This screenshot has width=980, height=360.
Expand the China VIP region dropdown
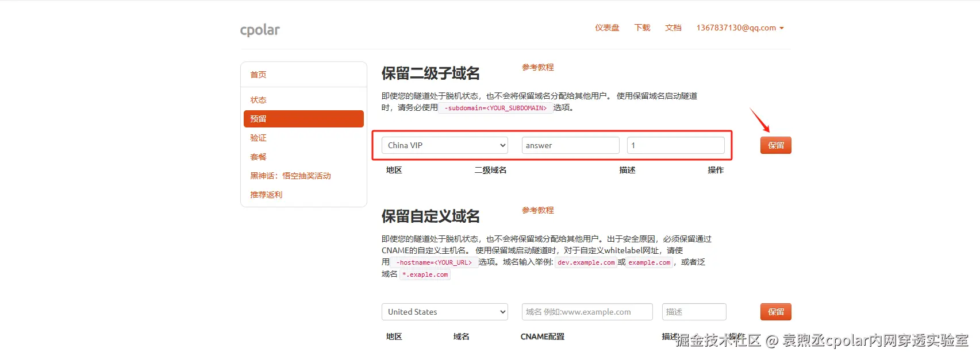[x=445, y=145]
